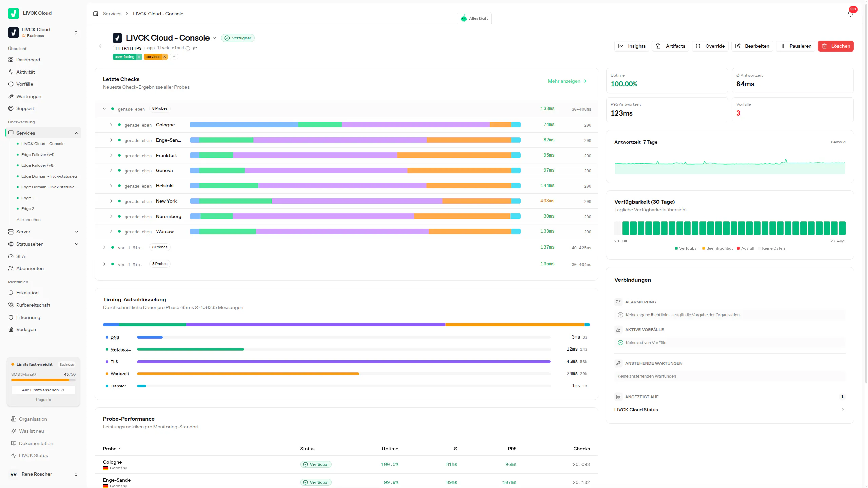This screenshot has height=488, width=868.
Task: Collapse the Services sidebar section
Action: point(77,133)
